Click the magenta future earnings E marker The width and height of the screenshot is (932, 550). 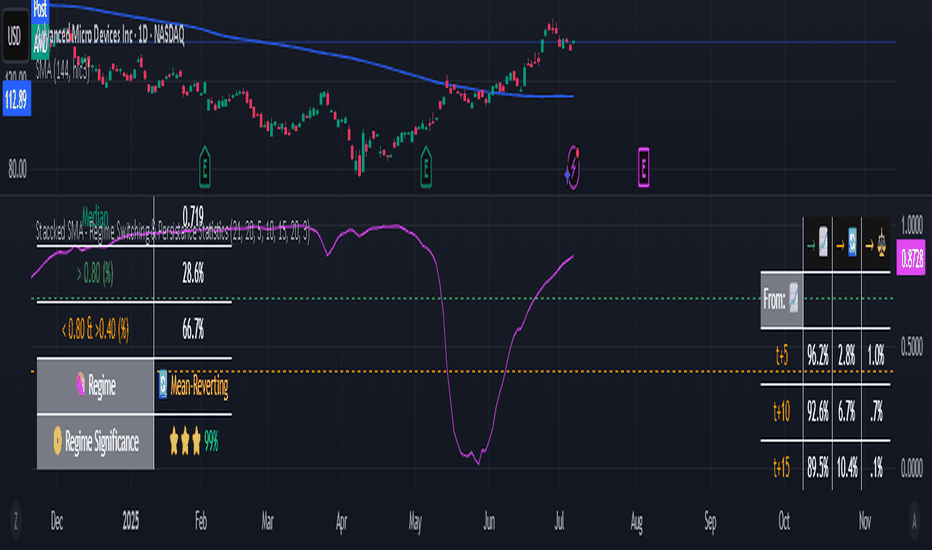tap(643, 168)
